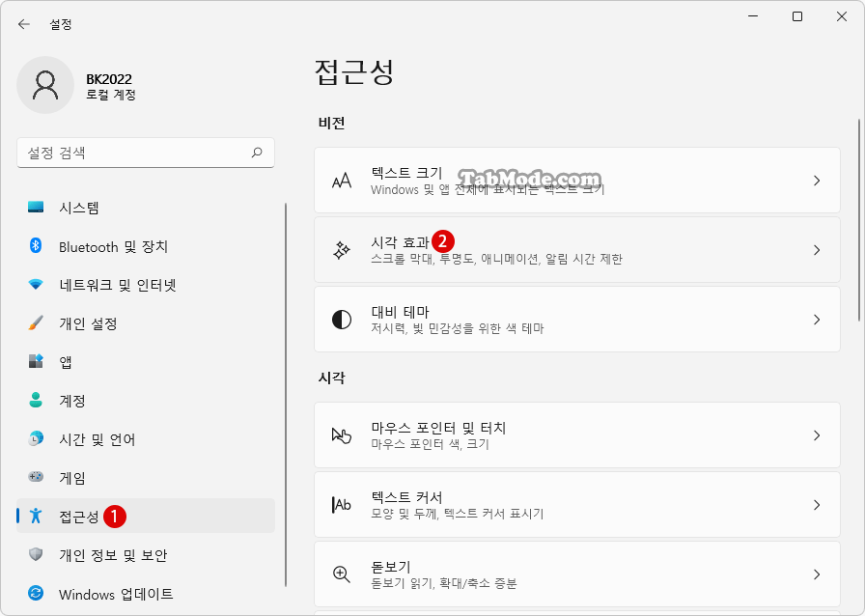Image resolution: width=865 pixels, height=616 pixels.
Task: Click the back arrow icon
Action: (x=24, y=24)
